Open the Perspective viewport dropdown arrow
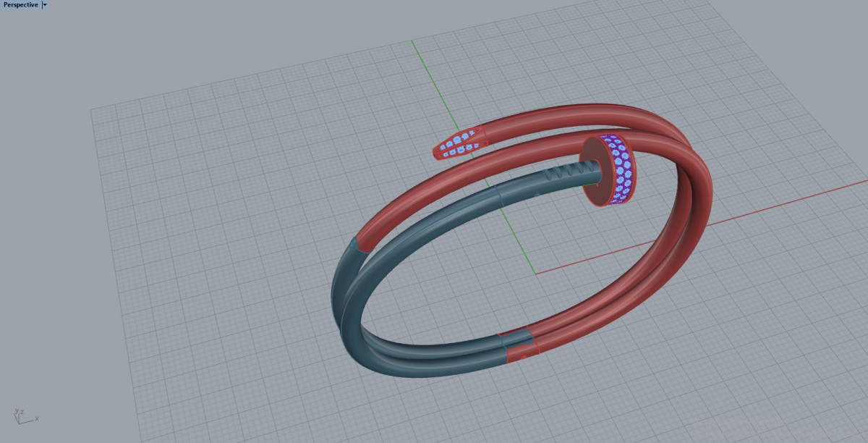This screenshot has width=868, height=443. pyautogui.click(x=45, y=4)
